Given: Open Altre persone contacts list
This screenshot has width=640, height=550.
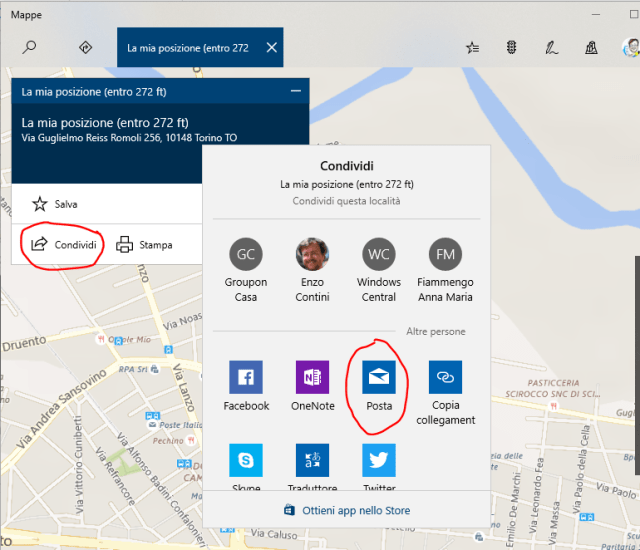Looking at the screenshot, I should point(436,331).
